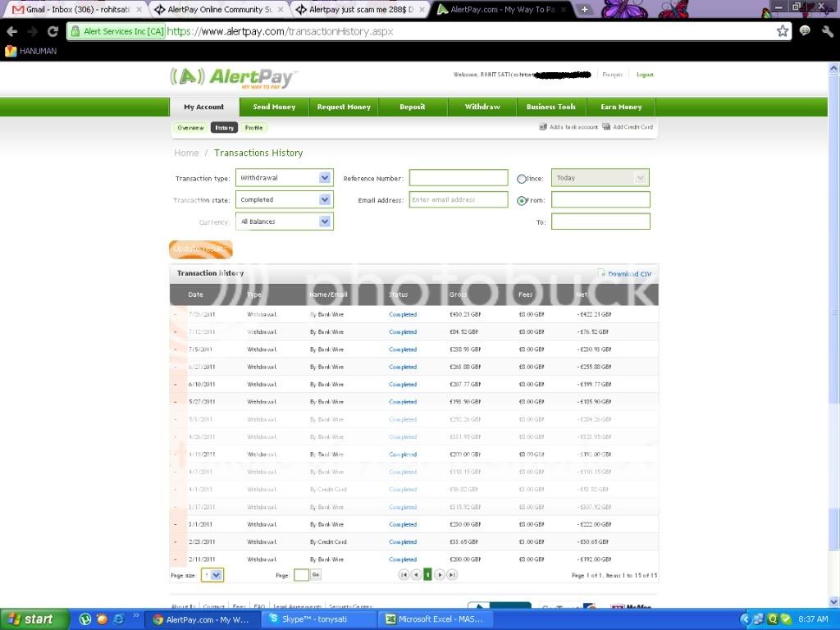Switch to the Skype taskbar window
This screenshot has width=840, height=630.
pos(321,619)
